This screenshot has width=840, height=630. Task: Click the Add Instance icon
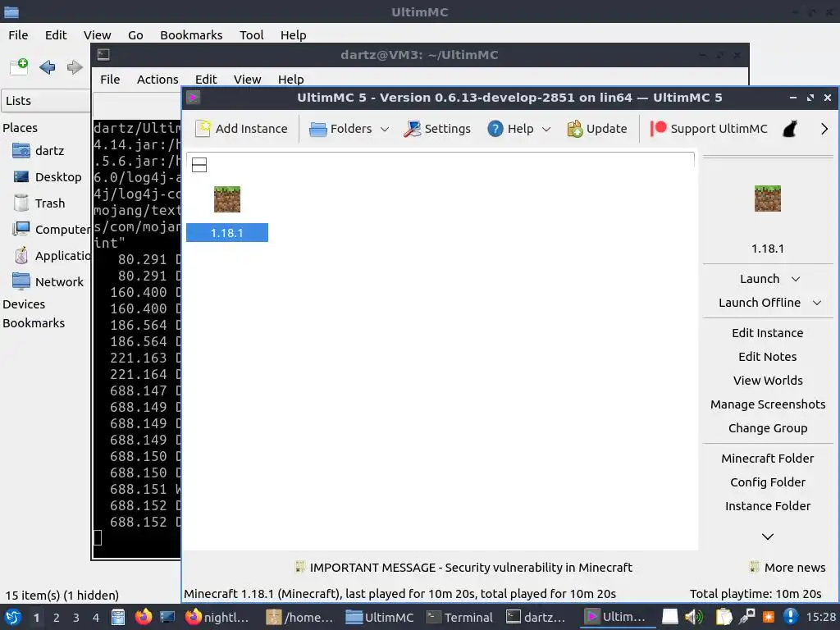pos(203,129)
